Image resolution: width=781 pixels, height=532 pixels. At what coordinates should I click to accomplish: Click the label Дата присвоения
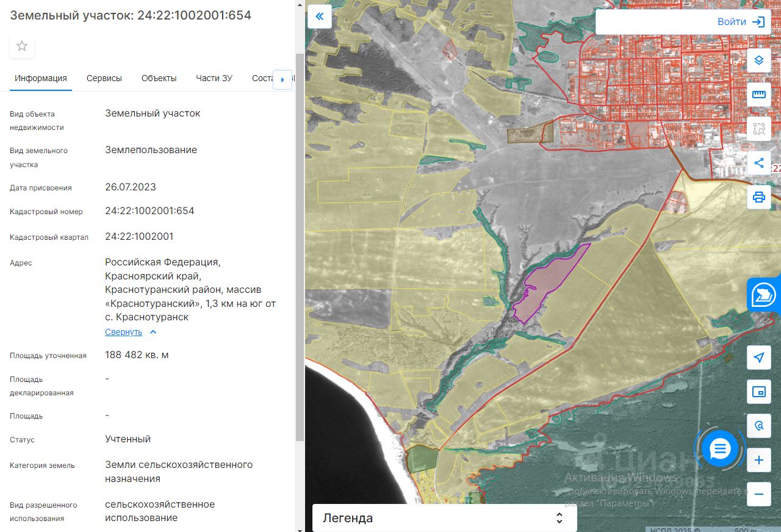41,188
